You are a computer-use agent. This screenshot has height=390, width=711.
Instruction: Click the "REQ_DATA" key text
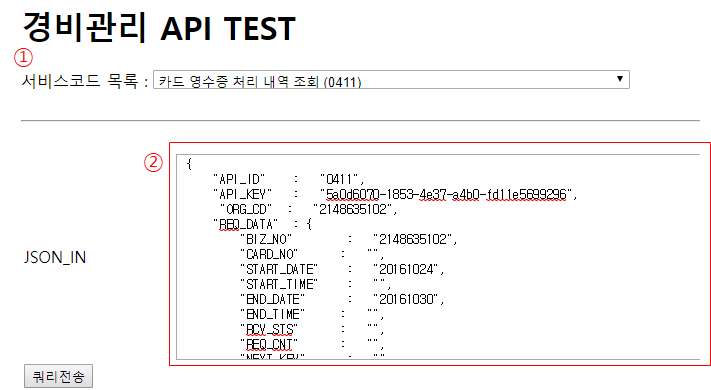(x=245, y=224)
